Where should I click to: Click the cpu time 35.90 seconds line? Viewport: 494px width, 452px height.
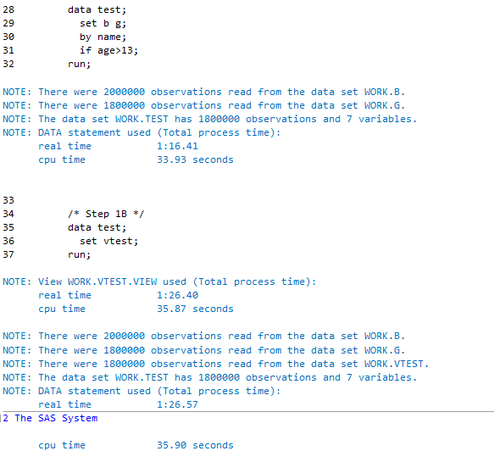coord(136,445)
